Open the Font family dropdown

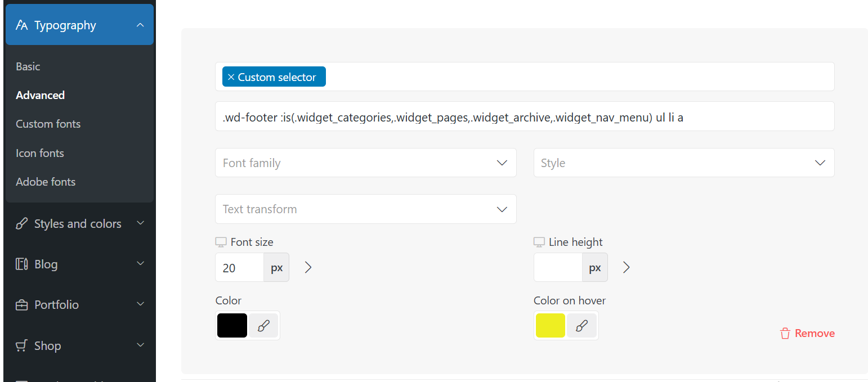(x=366, y=163)
